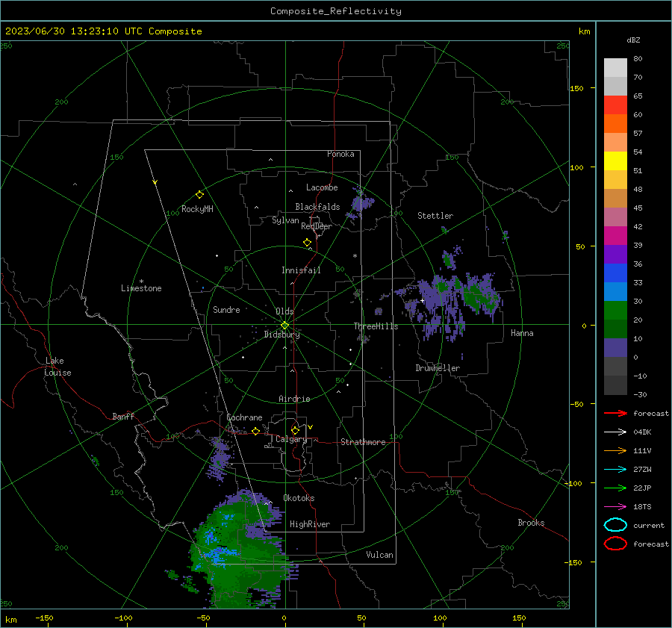Click the -150 tick label on bottom axis
Image resolution: width=672 pixels, height=628 pixels.
tap(44, 618)
